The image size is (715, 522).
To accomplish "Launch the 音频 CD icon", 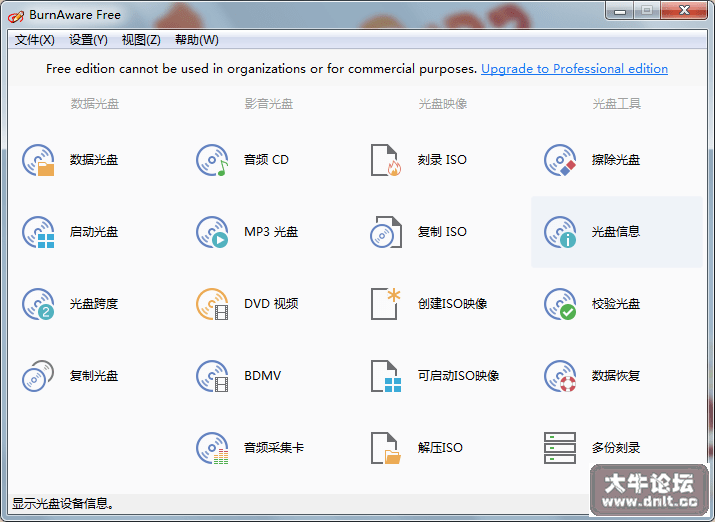I will 212,160.
